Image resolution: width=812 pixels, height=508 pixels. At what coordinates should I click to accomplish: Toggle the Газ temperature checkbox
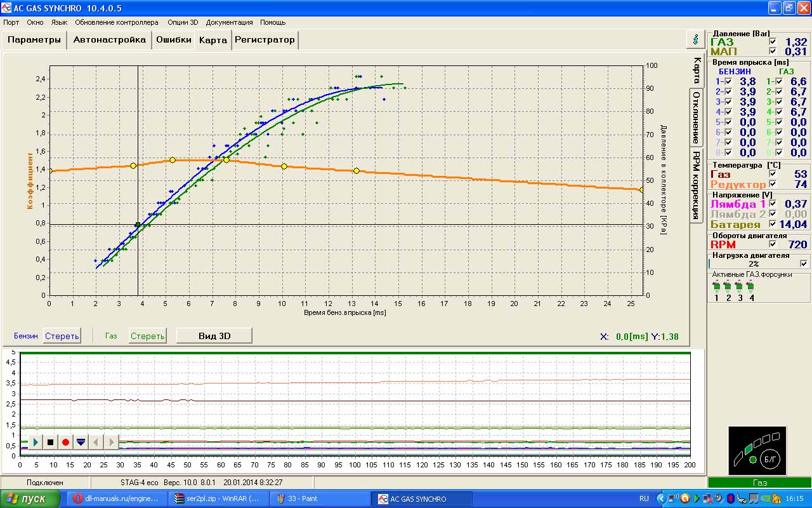point(773,174)
